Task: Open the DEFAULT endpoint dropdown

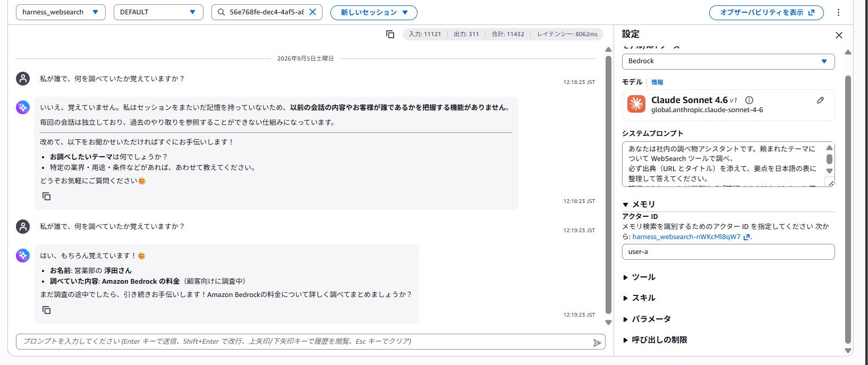Action: point(158,12)
